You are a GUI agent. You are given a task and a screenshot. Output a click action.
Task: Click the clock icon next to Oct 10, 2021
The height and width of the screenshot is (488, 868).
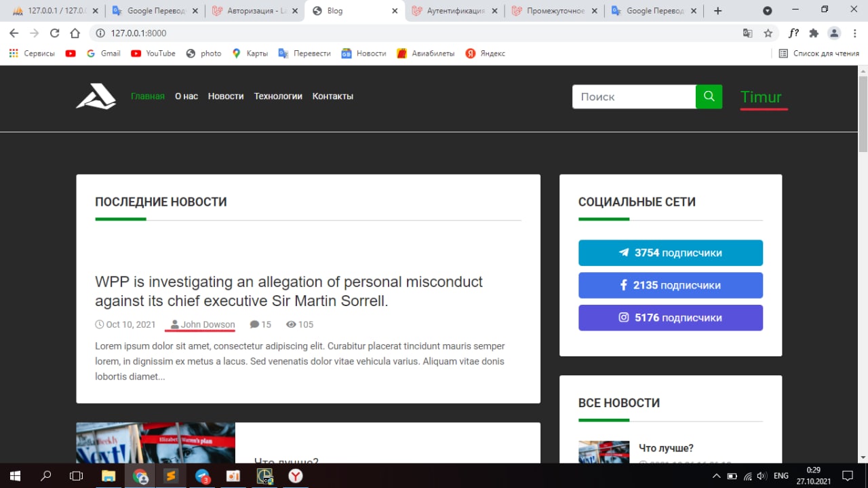pos(100,324)
